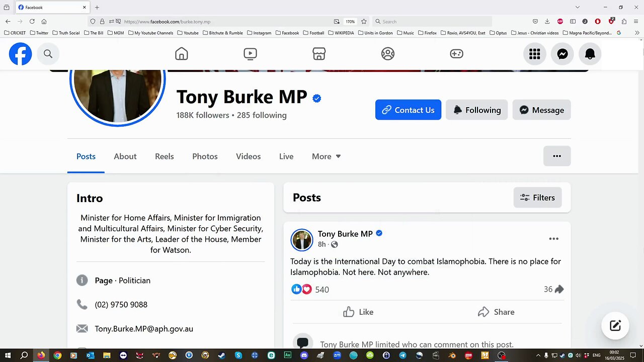Open Chrome from the taskbar
This screenshot has height=362, width=644.
click(x=57, y=355)
